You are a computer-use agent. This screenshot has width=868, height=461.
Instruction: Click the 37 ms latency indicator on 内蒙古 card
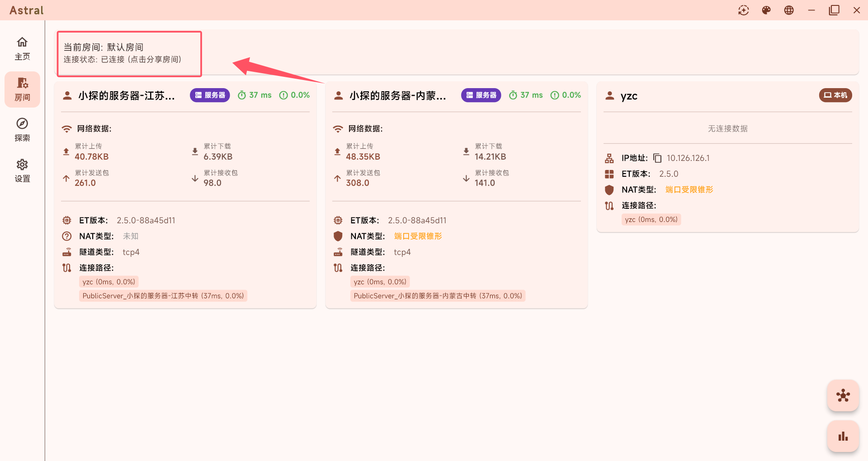tap(526, 95)
